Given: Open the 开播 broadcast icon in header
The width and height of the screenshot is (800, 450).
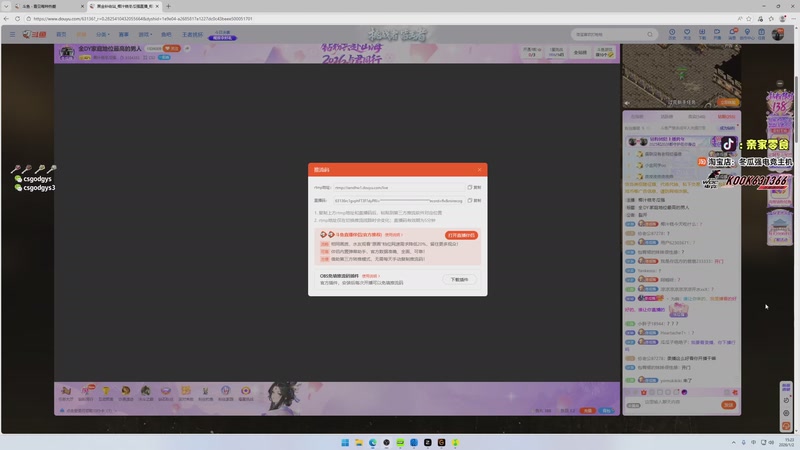Looking at the screenshot, I should click(x=717, y=34).
